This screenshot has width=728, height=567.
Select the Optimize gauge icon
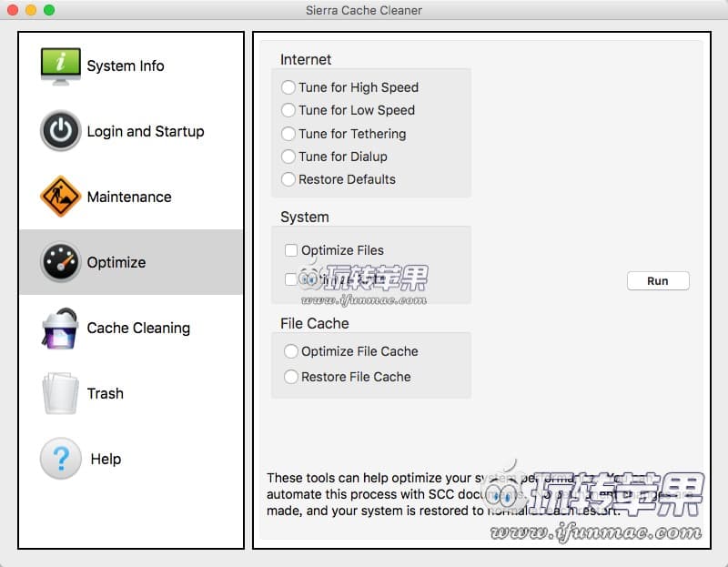coord(60,262)
